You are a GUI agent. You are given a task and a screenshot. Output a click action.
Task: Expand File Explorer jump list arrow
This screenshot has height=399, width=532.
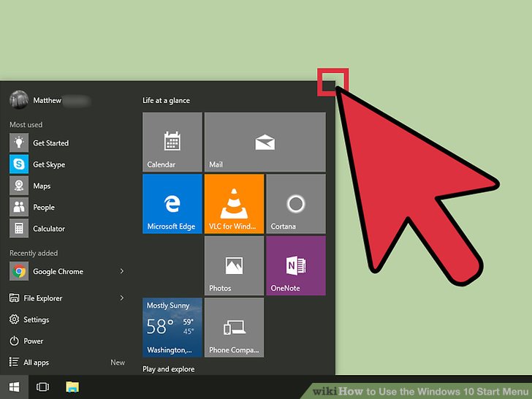(x=122, y=298)
